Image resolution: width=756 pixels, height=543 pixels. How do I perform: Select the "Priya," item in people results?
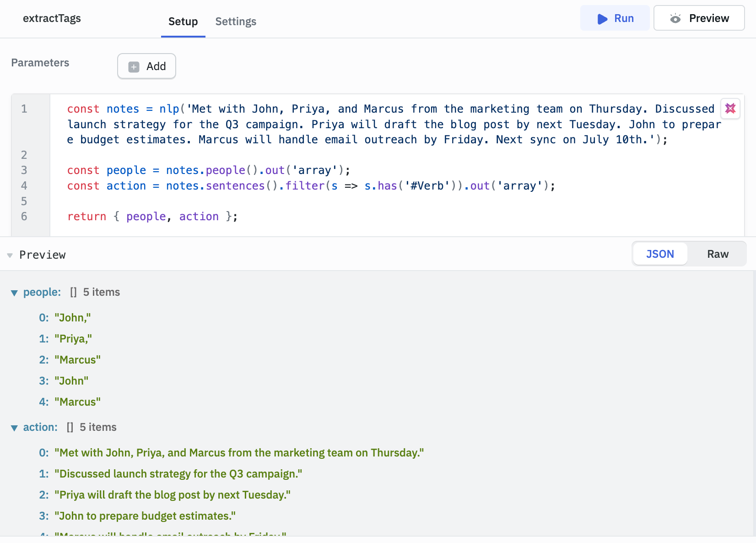coord(73,339)
